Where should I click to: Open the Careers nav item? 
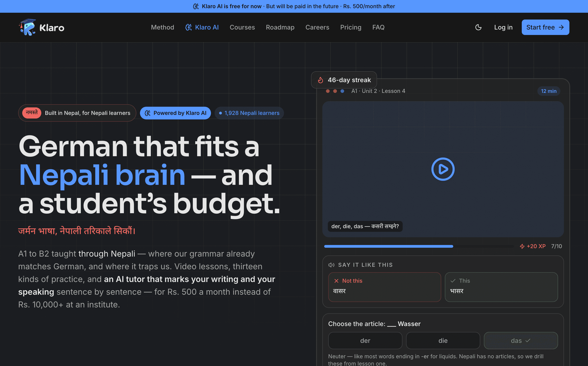tap(317, 27)
